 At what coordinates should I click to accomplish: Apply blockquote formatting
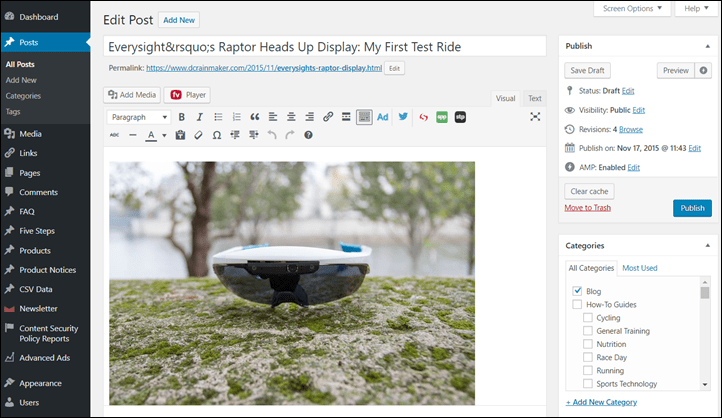255,117
